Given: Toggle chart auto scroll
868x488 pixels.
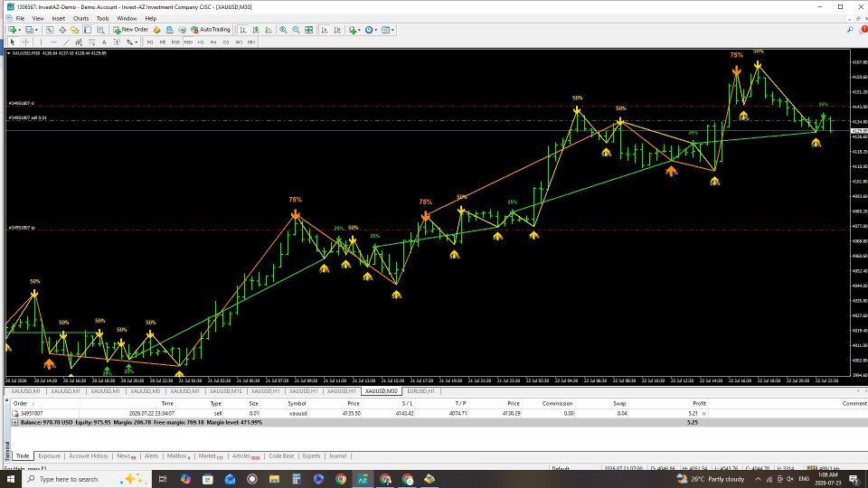Looking at the screenshot, I should 325,30.
